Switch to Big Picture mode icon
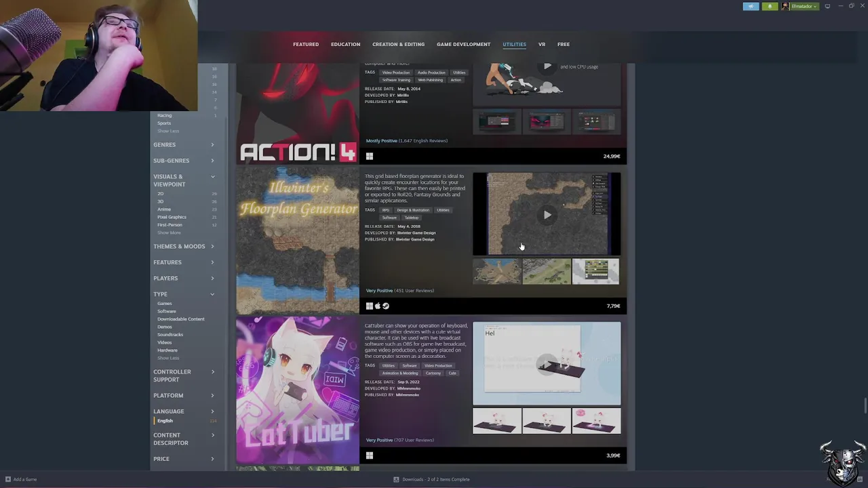Screen dimensions: 868x488 pos(827,6)
